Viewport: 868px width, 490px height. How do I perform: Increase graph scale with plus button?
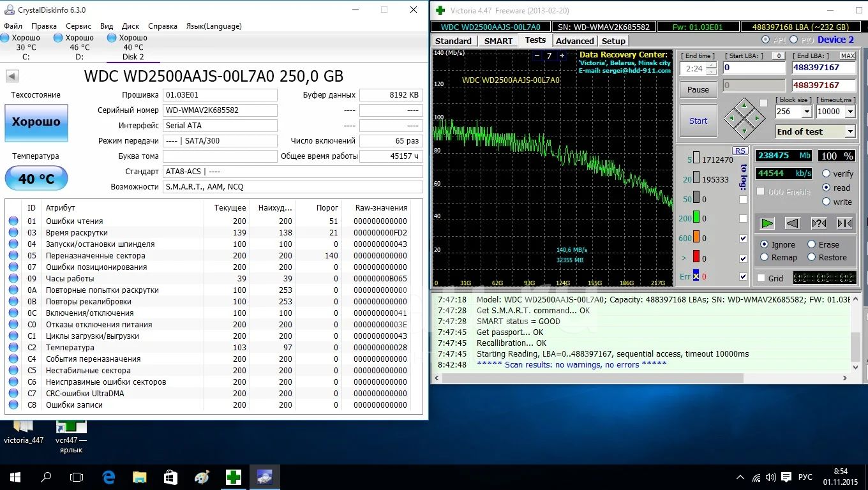click(562, 56)
